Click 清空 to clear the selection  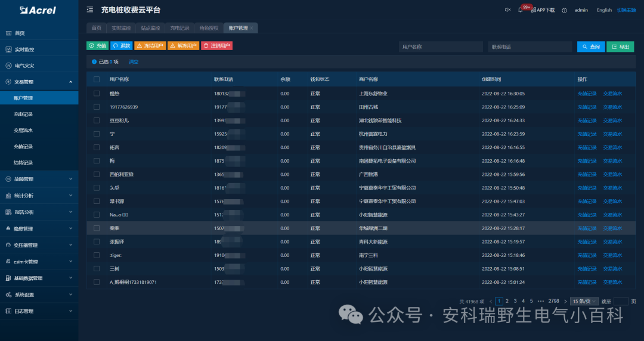coord(134,61)
